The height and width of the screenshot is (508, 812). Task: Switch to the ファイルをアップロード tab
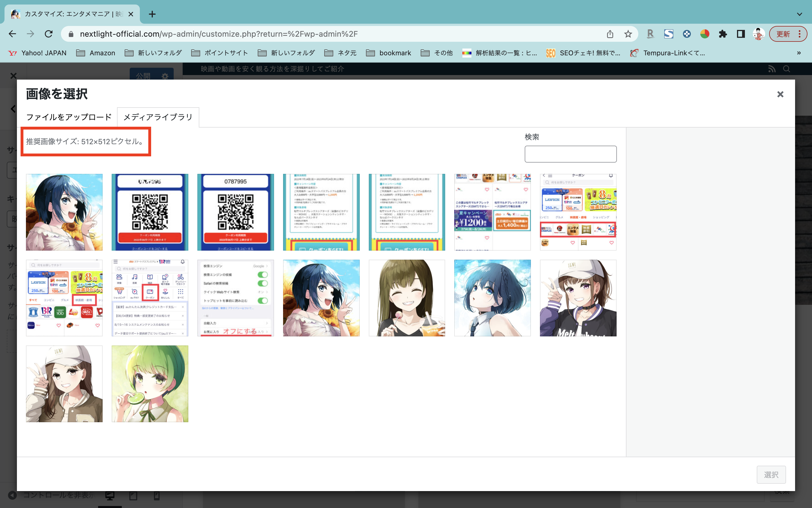pyautogui.click(x=69, y=117)
